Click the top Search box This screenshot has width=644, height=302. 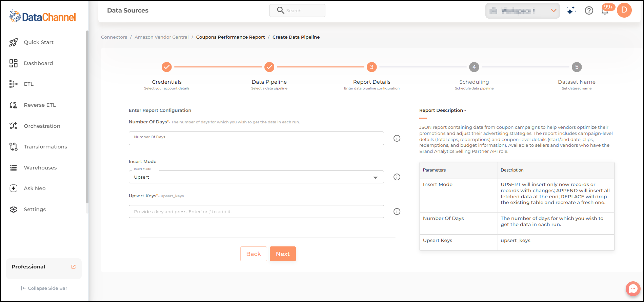click(297, 11)
